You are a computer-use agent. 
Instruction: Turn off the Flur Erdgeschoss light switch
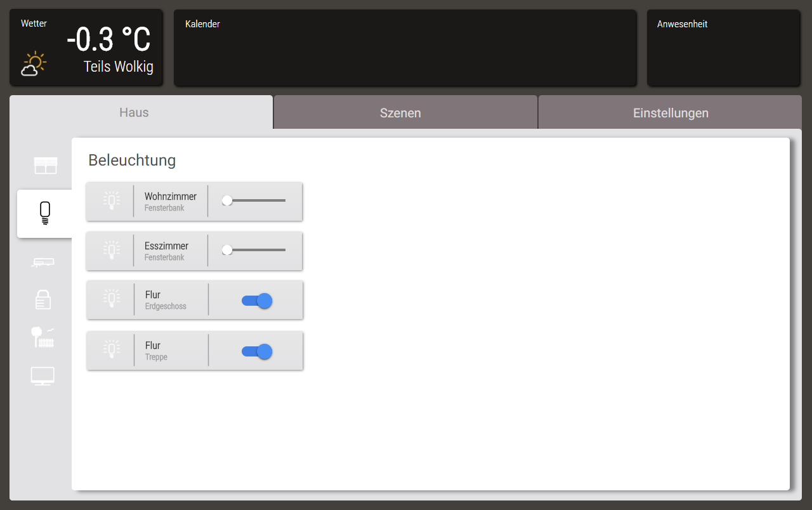click(x=257, y=301)
